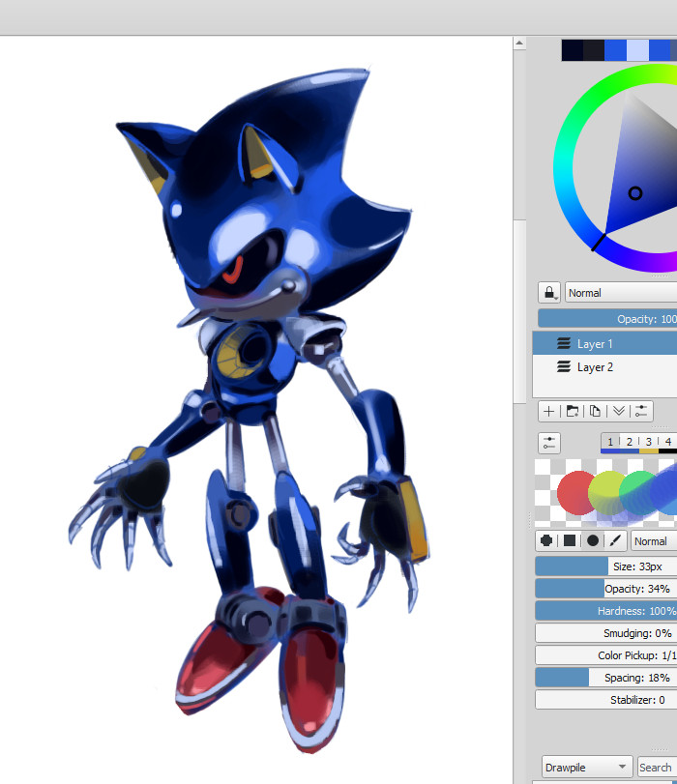Merge layer down with double-chevron icon

619,412
